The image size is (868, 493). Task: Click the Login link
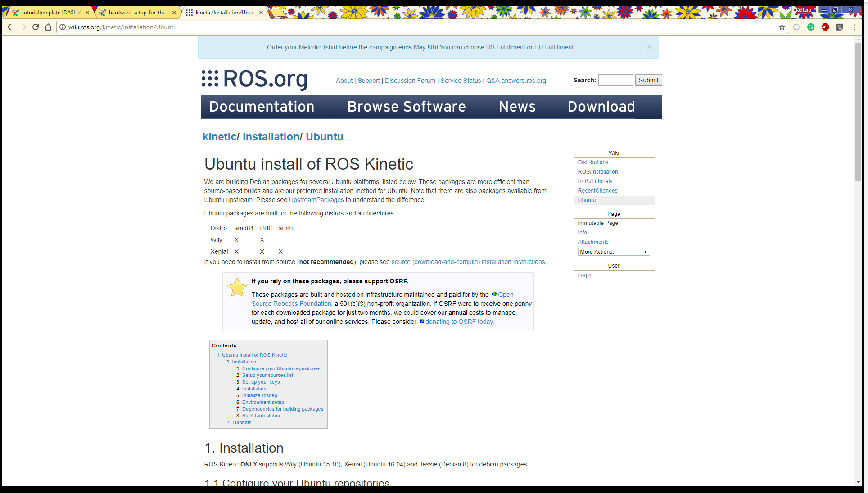[x=585, y=275]
